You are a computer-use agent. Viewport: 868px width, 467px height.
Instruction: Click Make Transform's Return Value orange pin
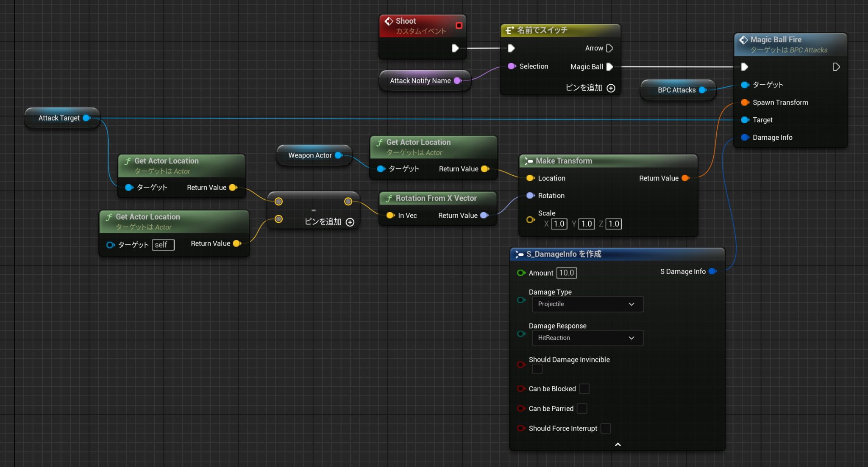pyautogui.click(x=685, y=178)
